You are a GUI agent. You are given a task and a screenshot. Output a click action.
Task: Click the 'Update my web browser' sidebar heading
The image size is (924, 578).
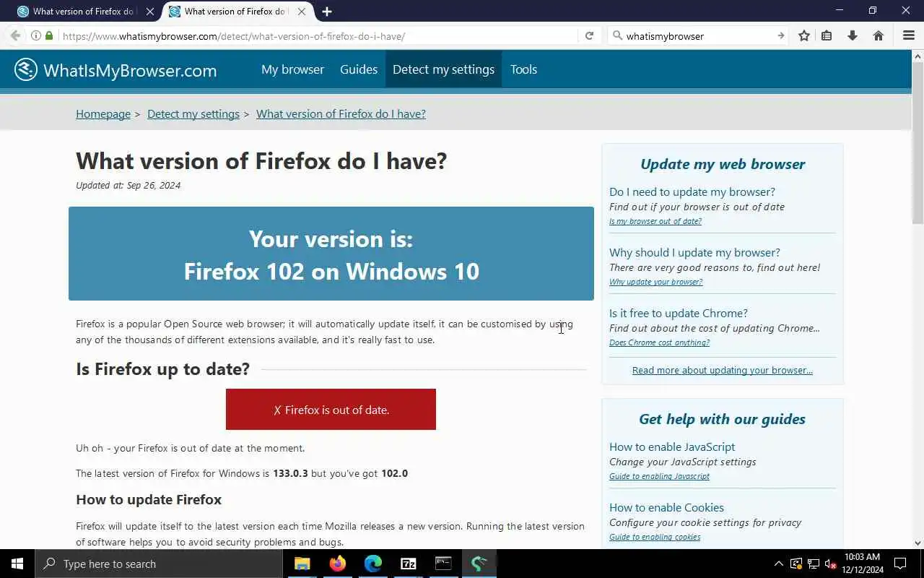point(723,164)
